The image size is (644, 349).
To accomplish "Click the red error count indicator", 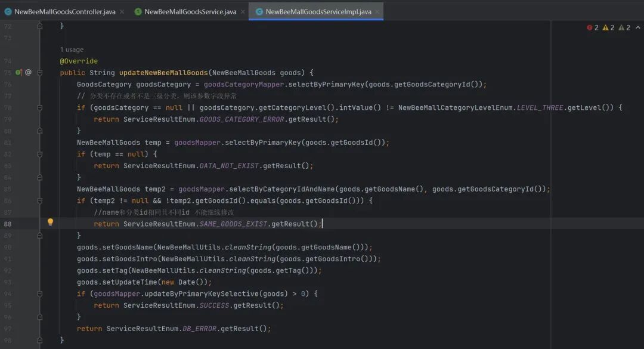I will (593, 27).
